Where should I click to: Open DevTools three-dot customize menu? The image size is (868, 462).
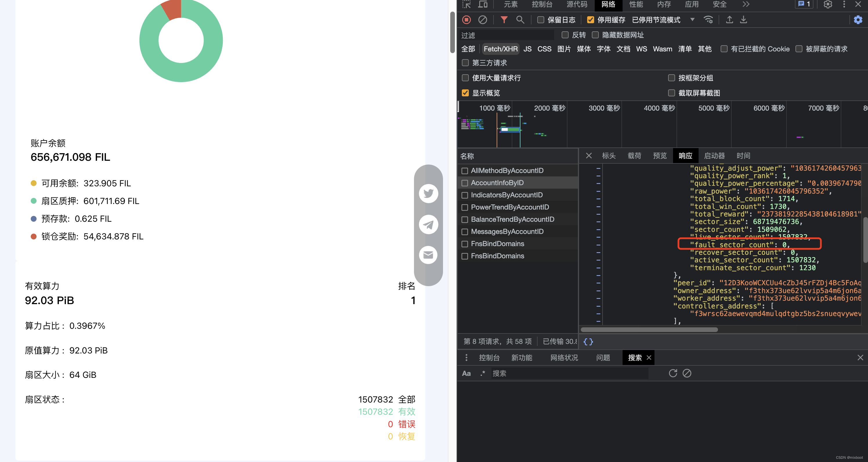tap(844, 4)
